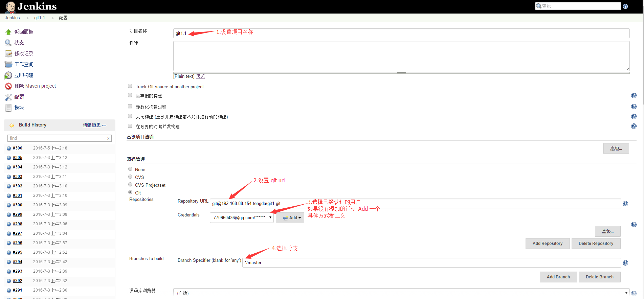Expand breadcrumb arrow after Jenkins
The height and width of the screenshot is (299, 644).
pyautogui.click(x=28, y=18)
